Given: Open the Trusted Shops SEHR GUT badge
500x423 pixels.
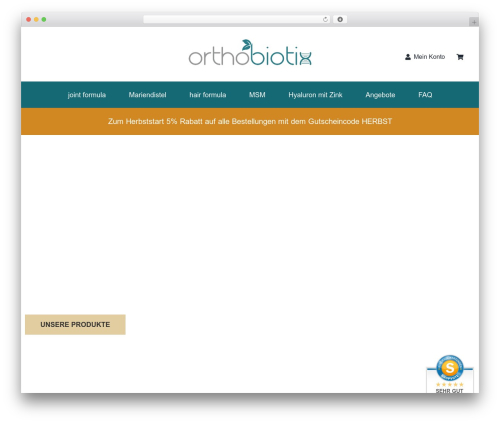Looking at the screenshot, I should pyautogui.click(x=450, y=374).
